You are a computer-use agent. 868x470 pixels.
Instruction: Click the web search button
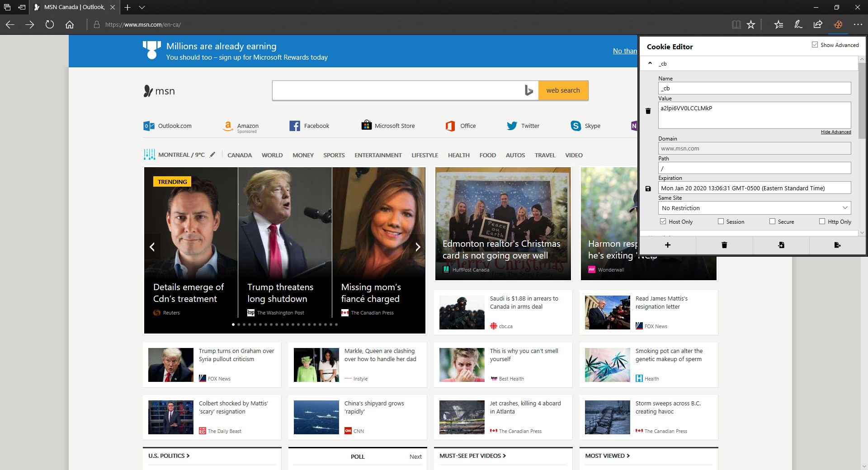563,90
